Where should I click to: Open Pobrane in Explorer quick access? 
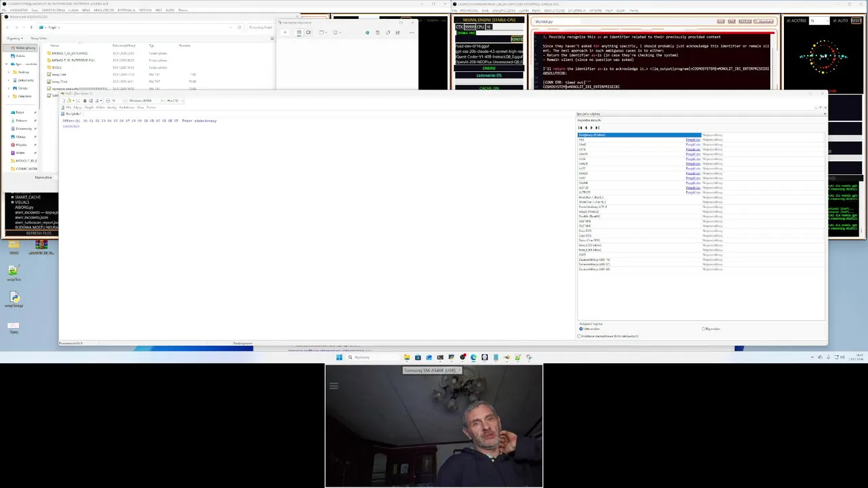[x=22, y=121]
